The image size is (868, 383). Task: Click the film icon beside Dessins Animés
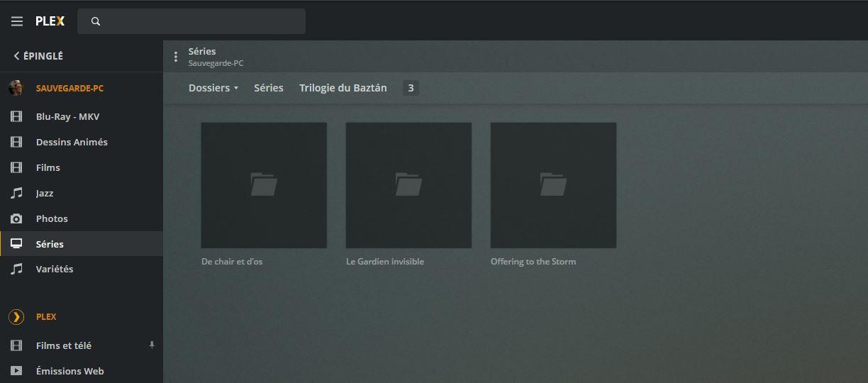(x=16, y=142)
